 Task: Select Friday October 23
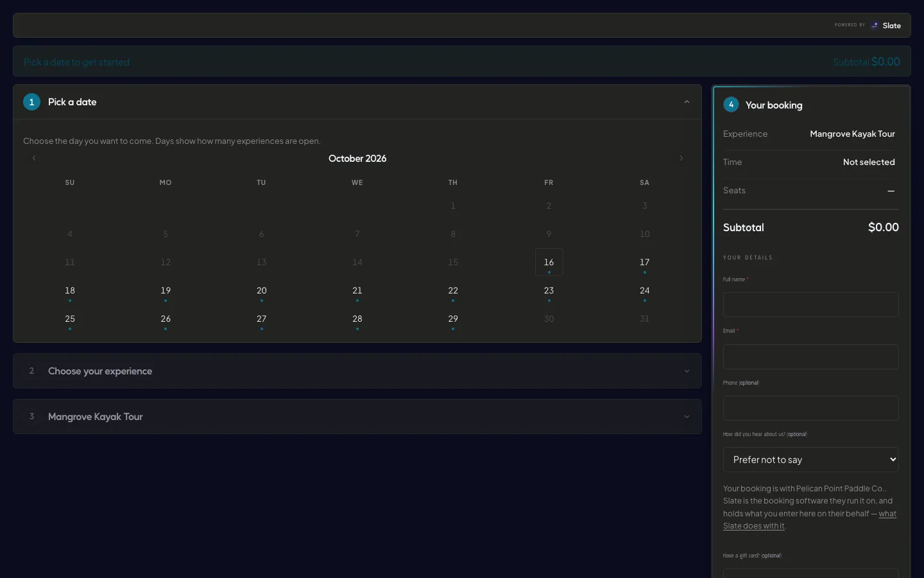point(549,290)
